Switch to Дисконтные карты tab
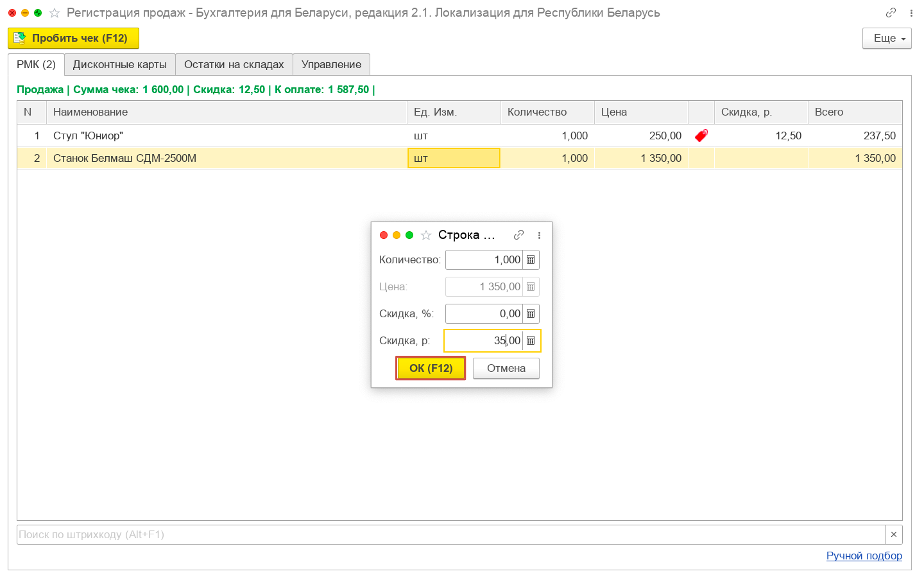The width and height of the screenshot is (924, 578). [x=120, y=64]
